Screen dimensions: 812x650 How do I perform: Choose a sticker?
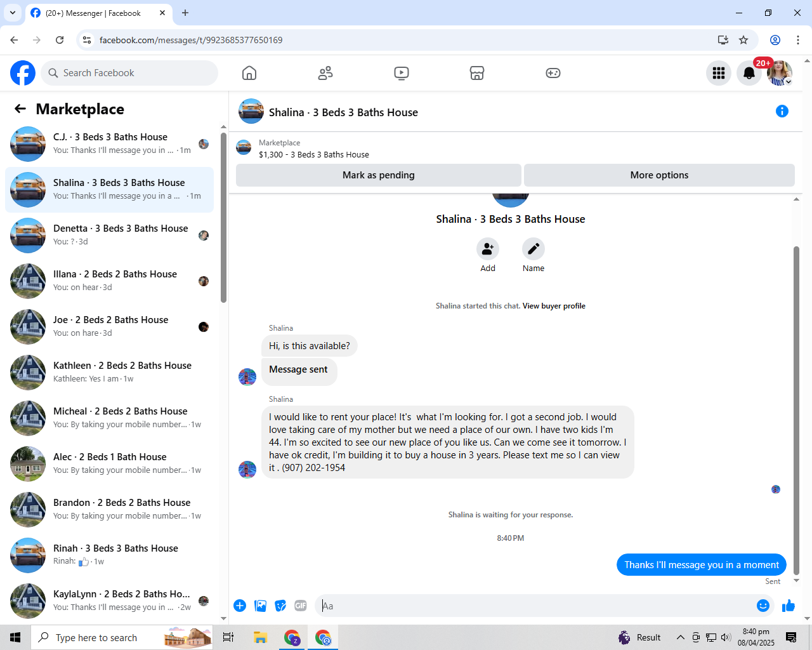280,606
